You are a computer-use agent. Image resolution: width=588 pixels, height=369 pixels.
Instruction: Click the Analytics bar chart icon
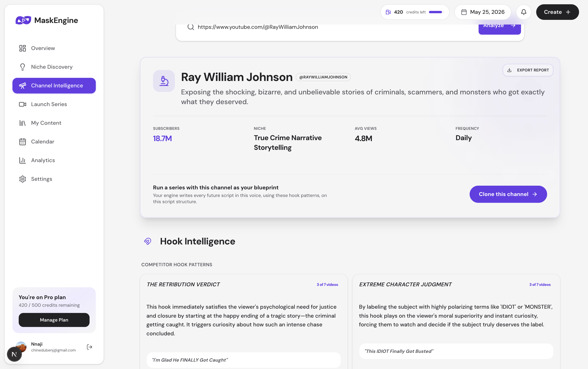pyautogui.click(x=22, y=160)
